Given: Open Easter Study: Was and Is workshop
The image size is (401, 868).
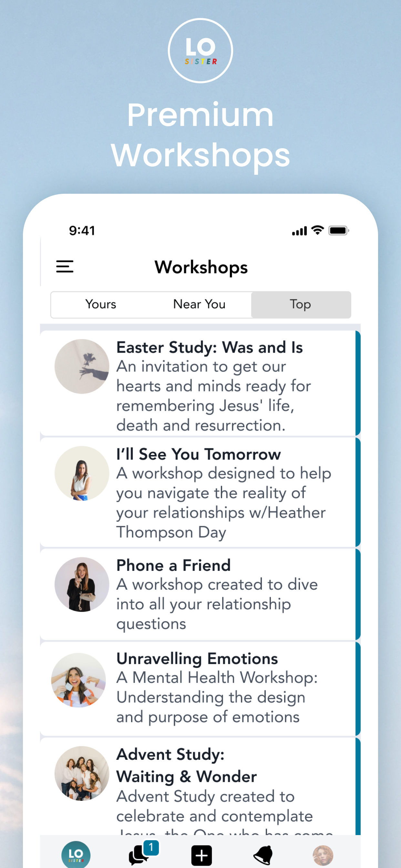Looking at the screenshot, I should tap(200, 383).
